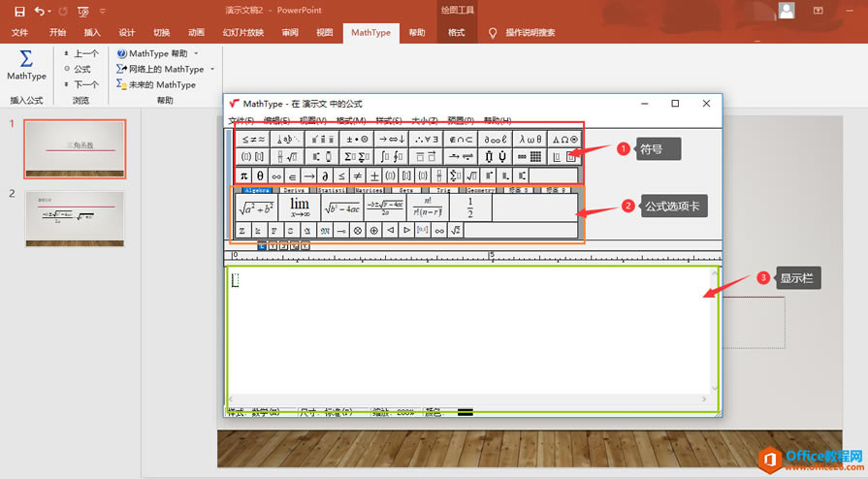Open PowerPoint 插入 ribbon tab
Screen dimensions: 868x479
coord(92,32)
